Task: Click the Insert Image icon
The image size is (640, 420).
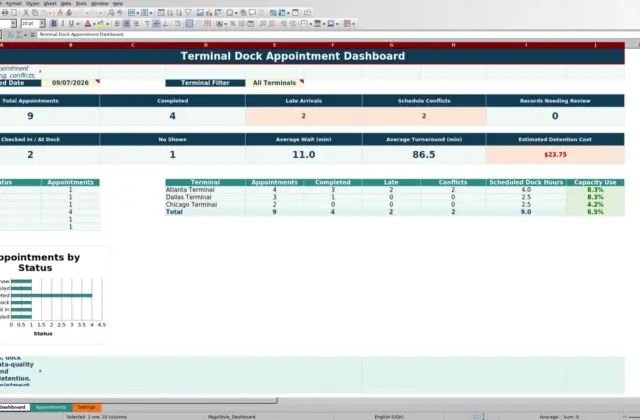Action: [200, 13]
